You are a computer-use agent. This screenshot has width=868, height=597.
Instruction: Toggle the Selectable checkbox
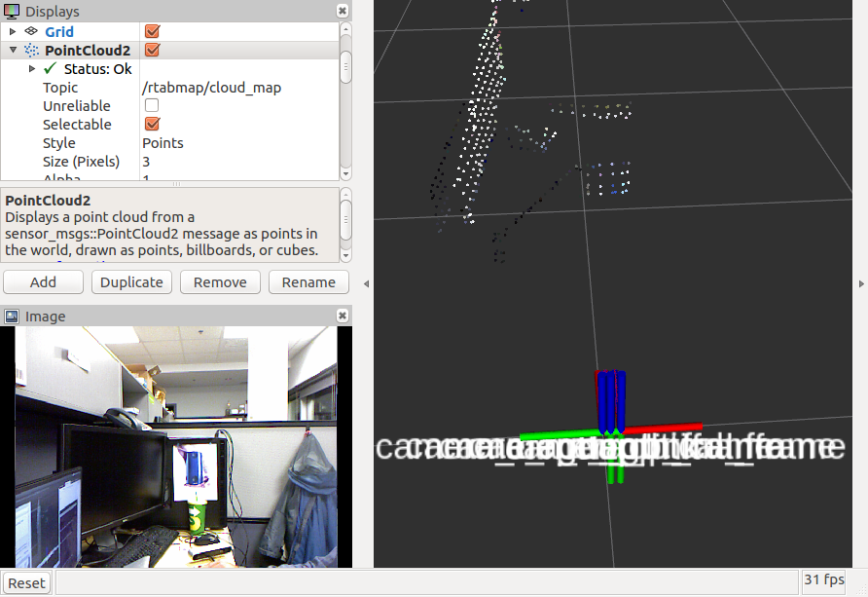click(x=152, y=124)
